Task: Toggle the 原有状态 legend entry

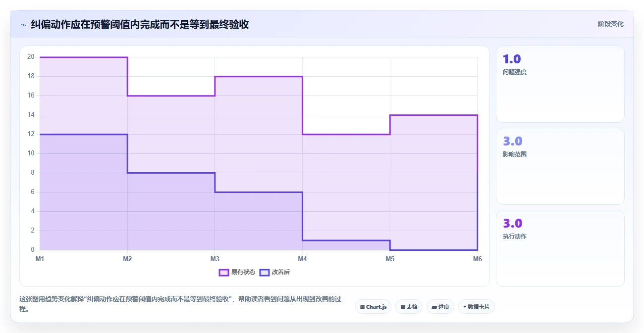Action: [237, 272]
